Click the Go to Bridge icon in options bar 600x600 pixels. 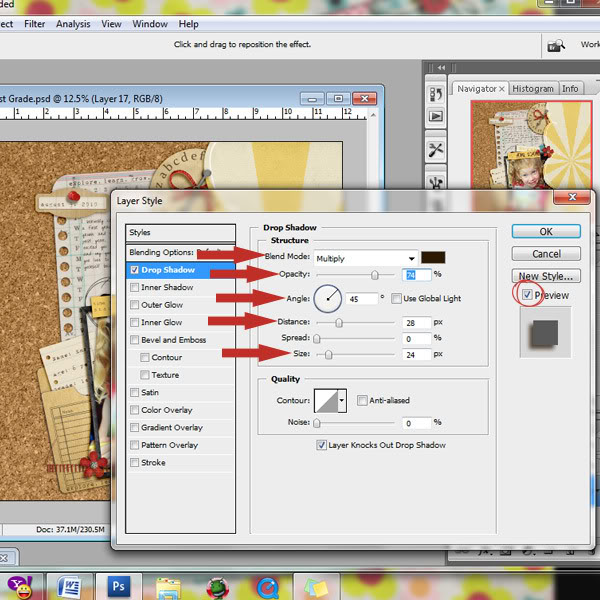point(556,46)
